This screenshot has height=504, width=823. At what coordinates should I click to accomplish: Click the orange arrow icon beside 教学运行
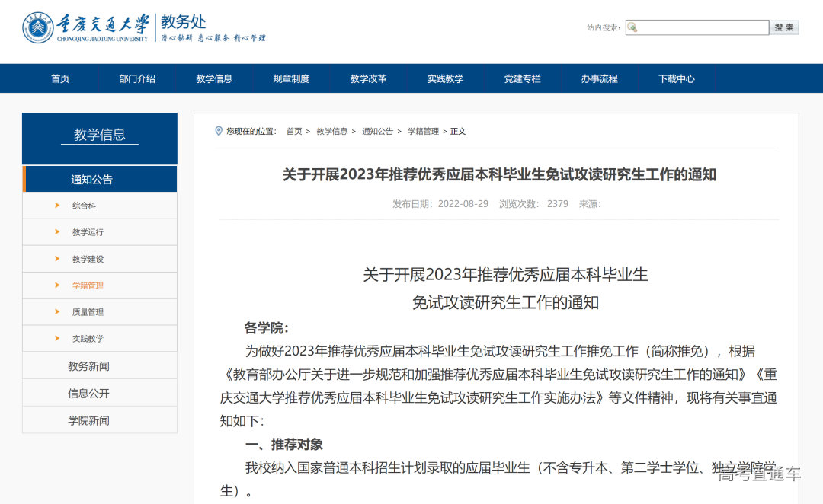click(x=55, y=232)
